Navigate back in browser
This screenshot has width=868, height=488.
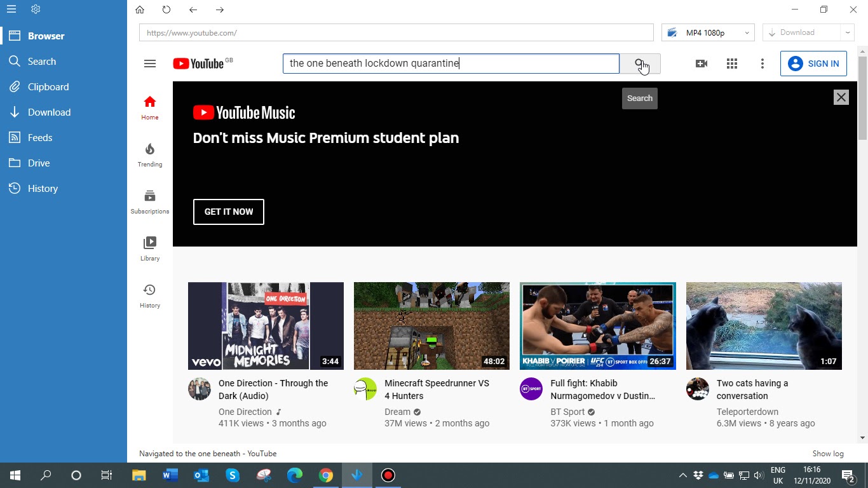point(193,10)
